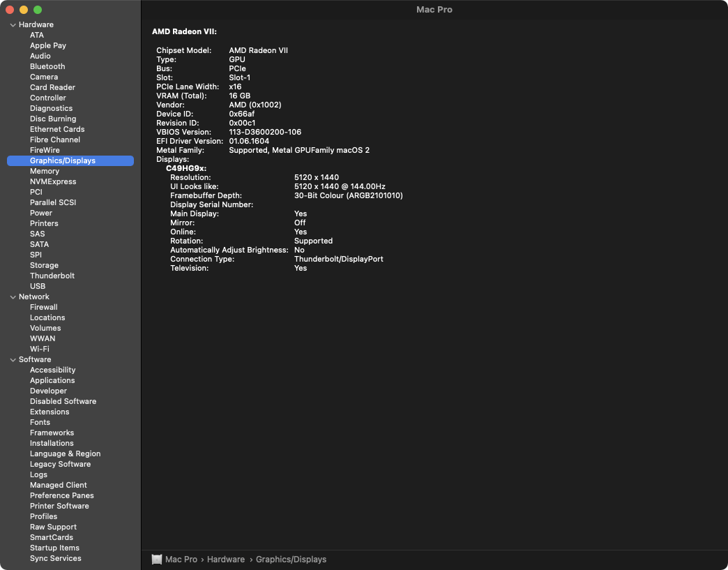Show Installations history entry
This screenshot has width=728, height=570.
[x=52, y=443]
